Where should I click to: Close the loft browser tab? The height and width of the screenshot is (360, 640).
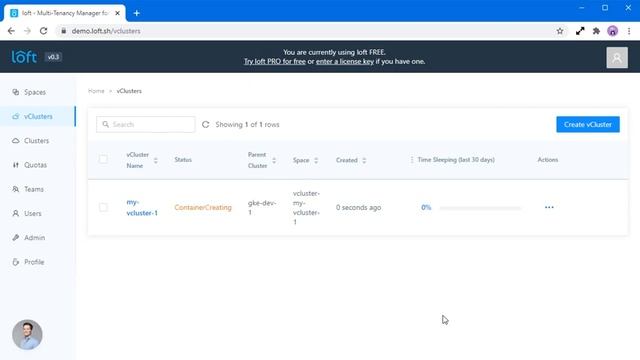click(x=118, y=13)
